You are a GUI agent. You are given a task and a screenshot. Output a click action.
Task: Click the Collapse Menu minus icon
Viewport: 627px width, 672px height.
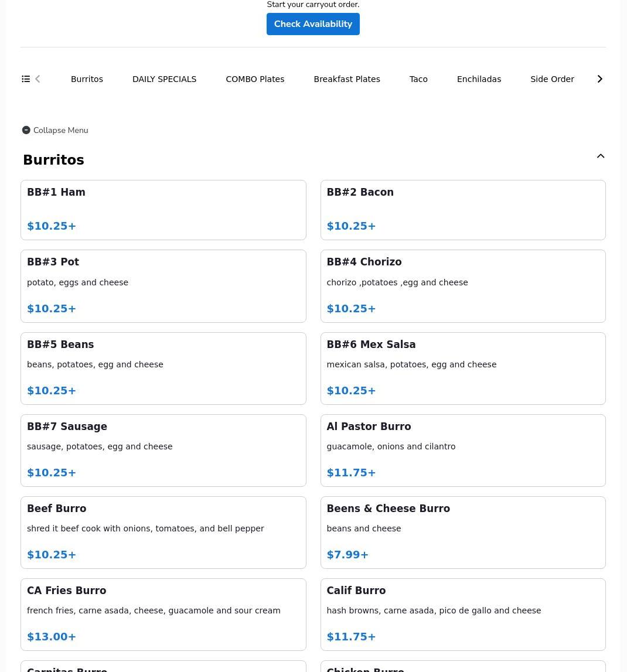[26, 130]
